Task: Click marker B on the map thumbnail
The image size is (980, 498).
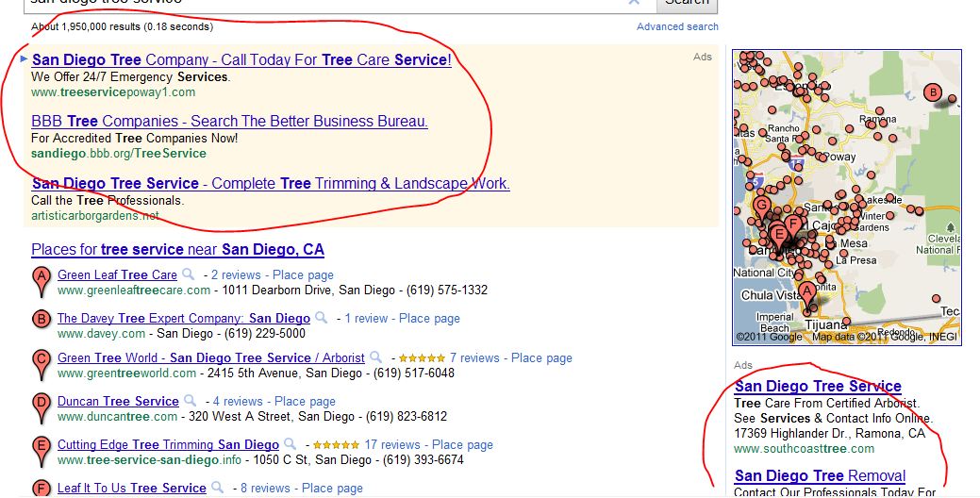Action: coord(933,93)
